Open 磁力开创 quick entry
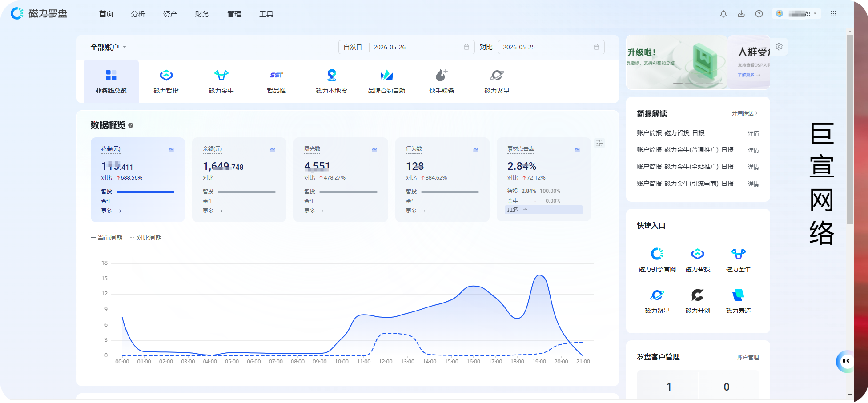868x403 pixels. (698, 301)
